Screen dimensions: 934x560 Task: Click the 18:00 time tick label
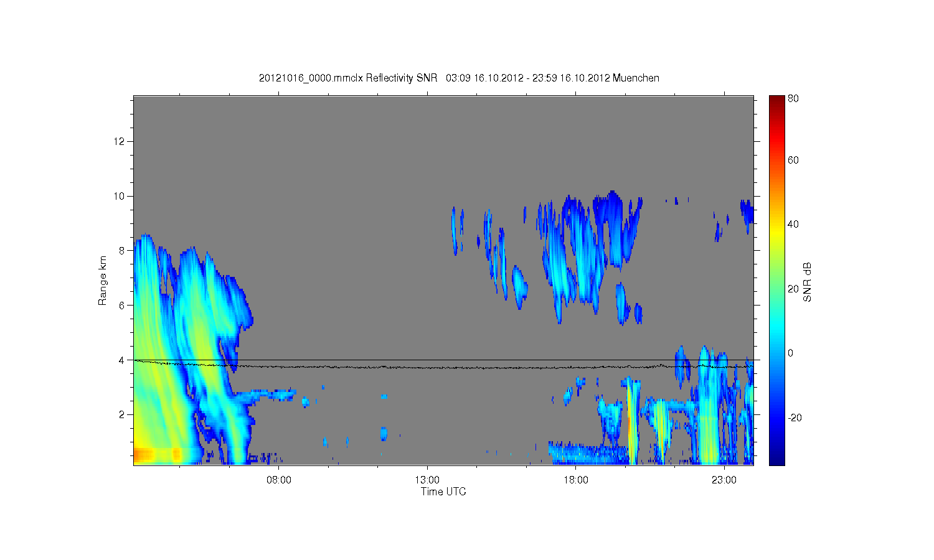575,480
